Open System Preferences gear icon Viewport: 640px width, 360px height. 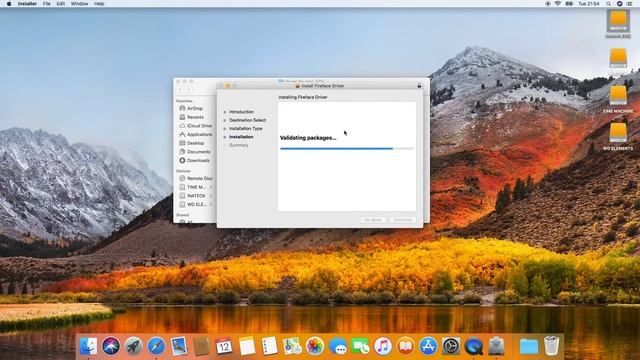451,346
